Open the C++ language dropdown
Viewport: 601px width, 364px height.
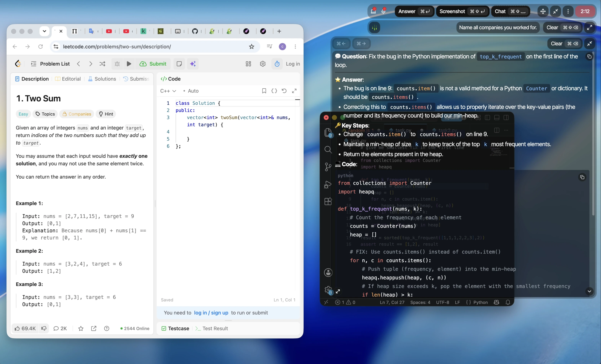(168, 91)
